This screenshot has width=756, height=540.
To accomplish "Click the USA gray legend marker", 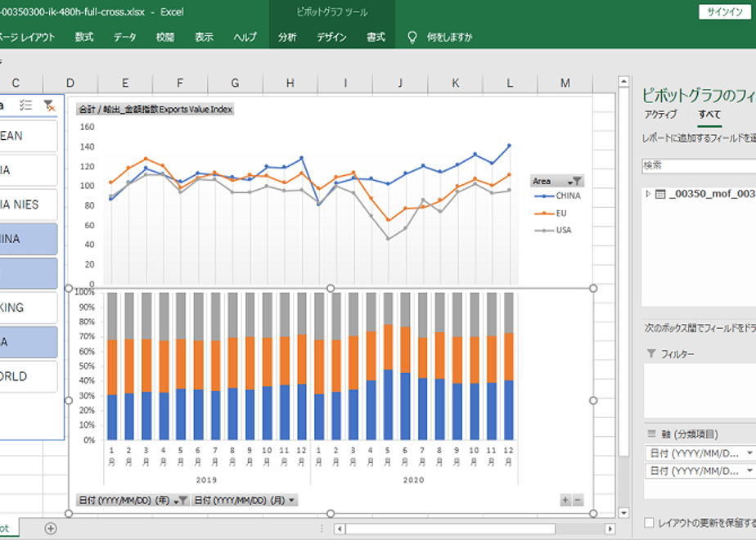I will pyautogui.click(x=545, y=231).
